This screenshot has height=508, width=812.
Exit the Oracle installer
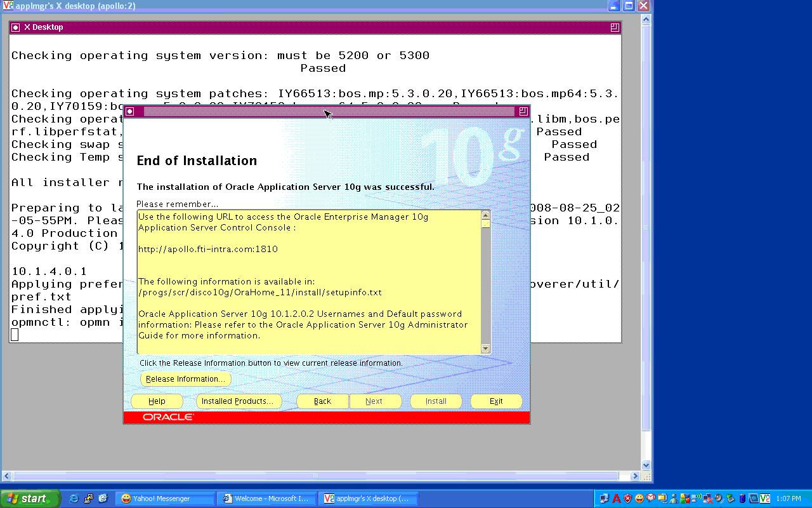click(x=496, y=401)
